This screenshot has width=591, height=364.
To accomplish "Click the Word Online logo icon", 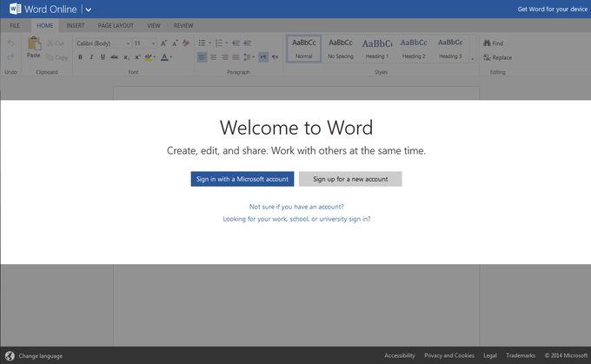I will point(15,9).
